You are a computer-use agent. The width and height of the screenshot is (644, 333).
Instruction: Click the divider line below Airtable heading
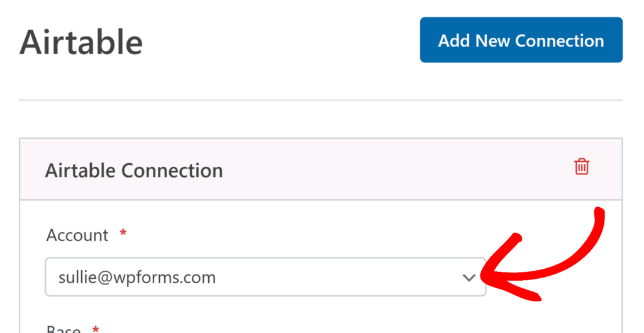click(321, 100)
